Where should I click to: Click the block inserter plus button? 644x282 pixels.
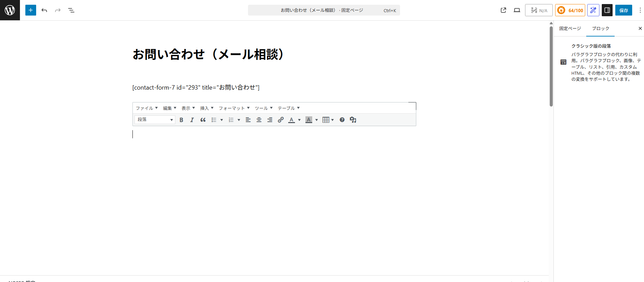[x=30, y=10]
